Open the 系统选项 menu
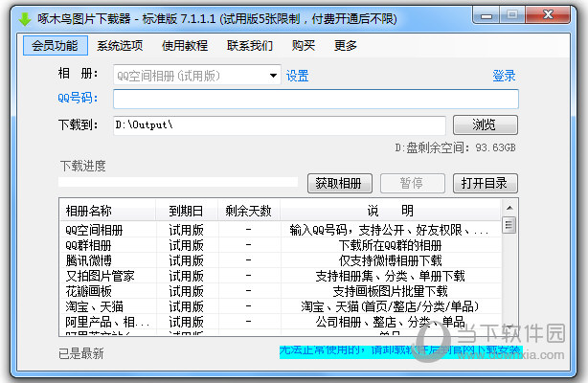Screen dimensions: 588x383 [120, 45]
